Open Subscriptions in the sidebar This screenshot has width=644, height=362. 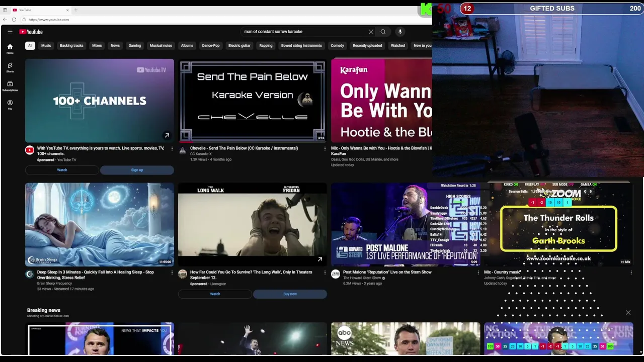pos(10,86)
